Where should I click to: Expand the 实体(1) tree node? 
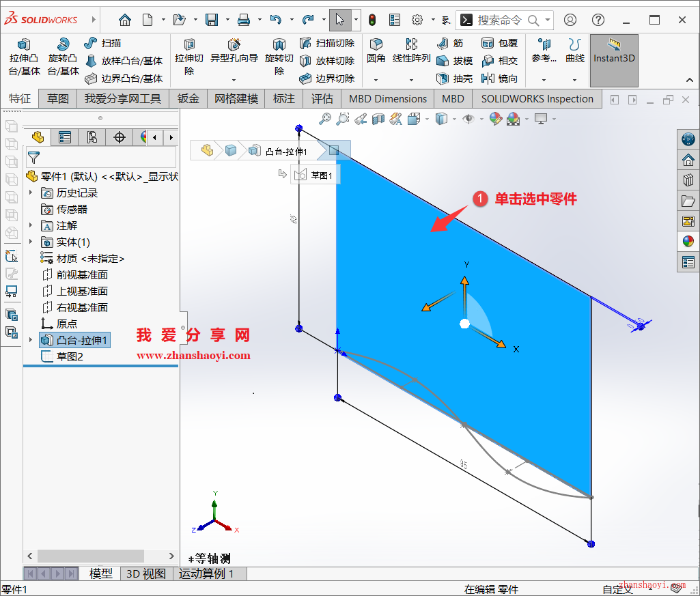(31, 242)
